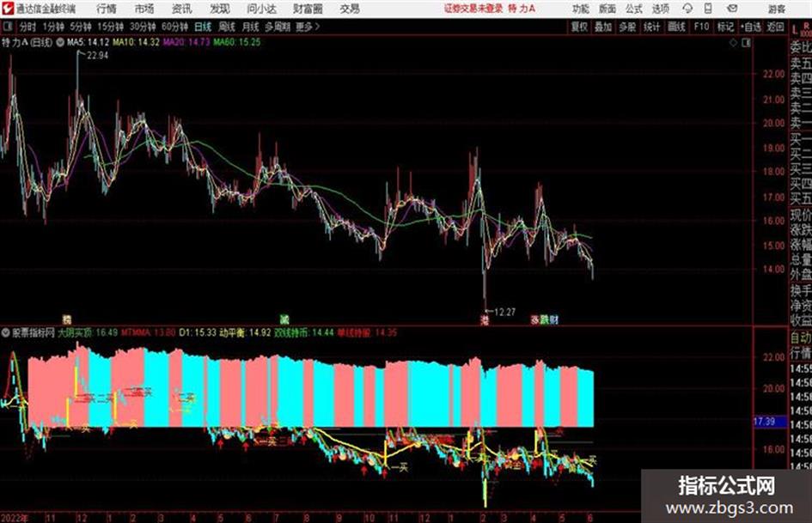This screenshot has height=523, width=812.
Task: Switch to the 周线 weekly tab
Action: [x=227, y=27]
